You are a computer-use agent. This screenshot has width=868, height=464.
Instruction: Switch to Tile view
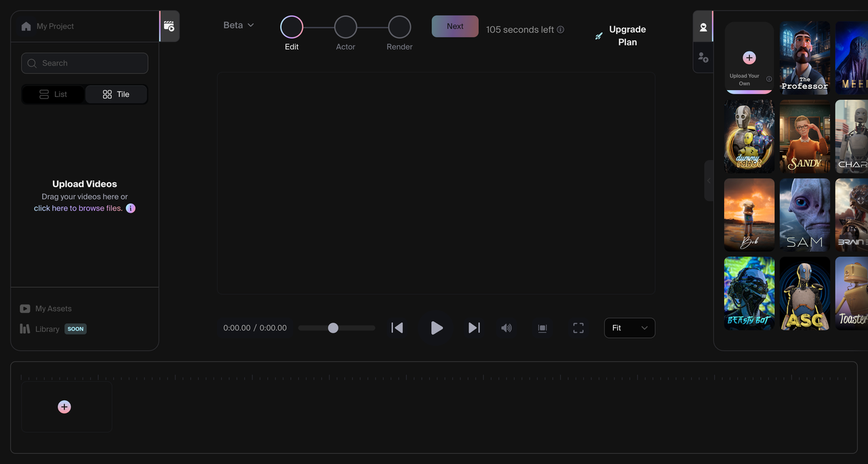coord(116,94)
